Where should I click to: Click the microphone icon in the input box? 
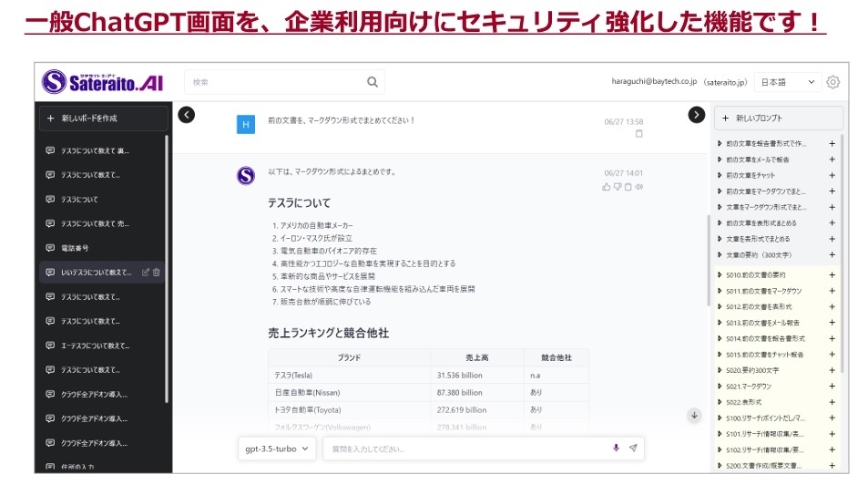(x=616, y=449)
